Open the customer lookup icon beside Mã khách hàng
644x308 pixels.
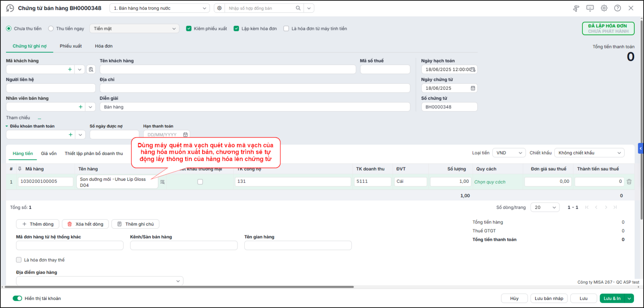pyautogui.click(x=91, y=69)
